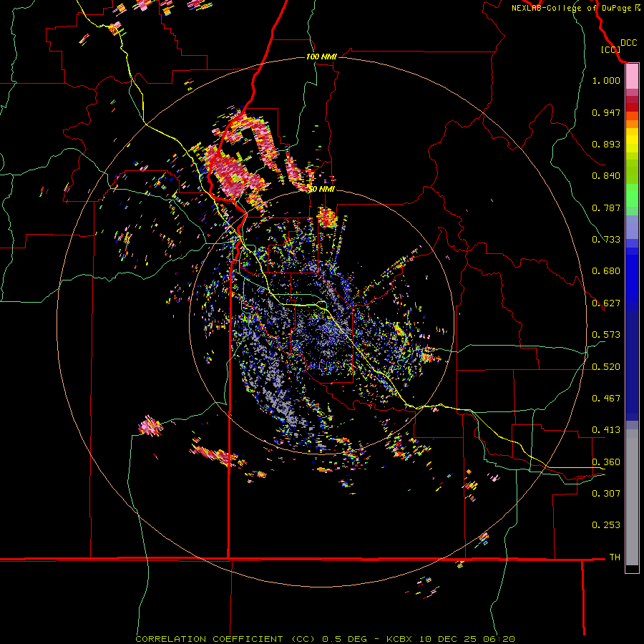Viewport: 644px width, 644px height.
Task: Pick the bright green segment of the color bar
Action: click(x=632, y=195)
